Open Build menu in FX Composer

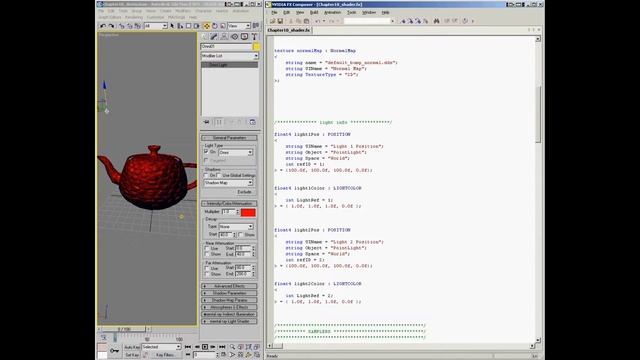314,13
